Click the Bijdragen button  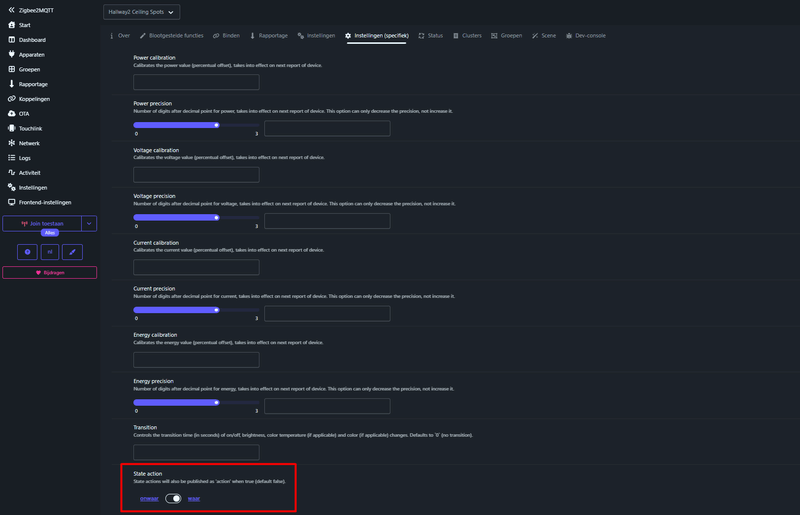pyautogui.click(x=49, y=273)
